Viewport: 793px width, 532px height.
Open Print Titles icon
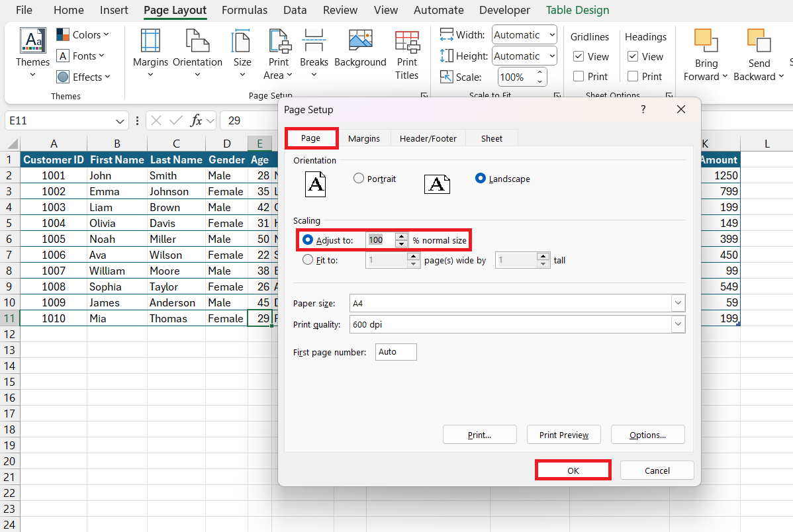coord(407,41)
